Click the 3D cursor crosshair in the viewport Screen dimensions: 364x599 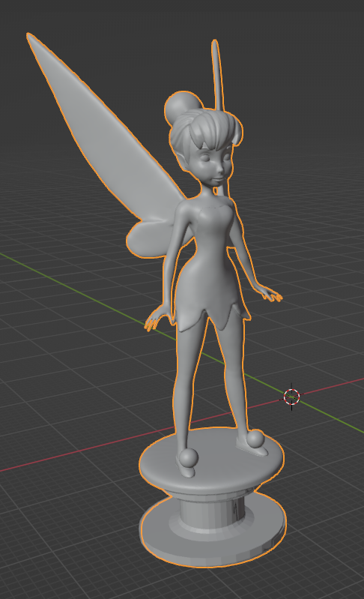point(292,397)
